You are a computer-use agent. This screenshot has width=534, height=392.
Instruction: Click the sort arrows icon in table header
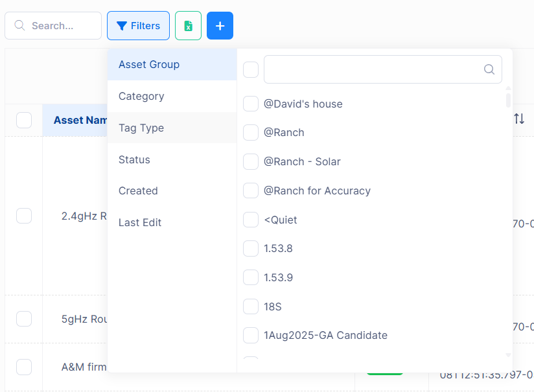[519, 119]
